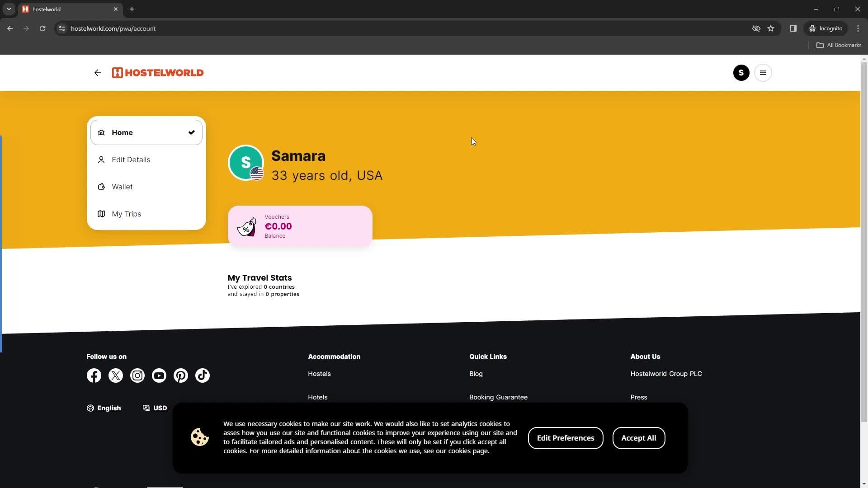Select the My Trips menu item
The image size is (868, 488).
pos(127,213)
